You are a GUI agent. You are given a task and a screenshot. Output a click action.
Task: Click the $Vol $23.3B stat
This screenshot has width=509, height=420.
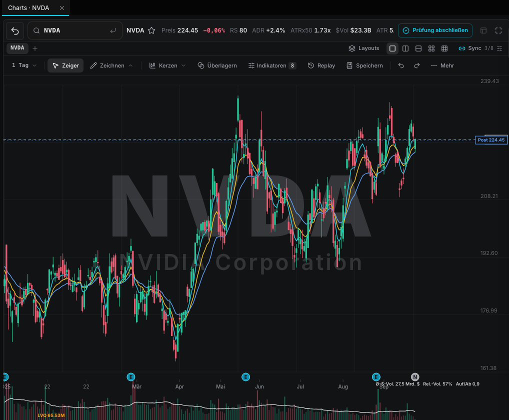pyautogui.click(x=353, y=30)
